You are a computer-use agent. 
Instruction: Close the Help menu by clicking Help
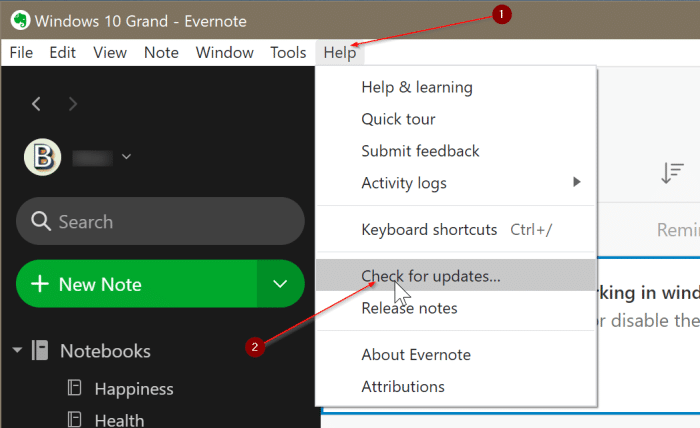(x=340, y=53)
